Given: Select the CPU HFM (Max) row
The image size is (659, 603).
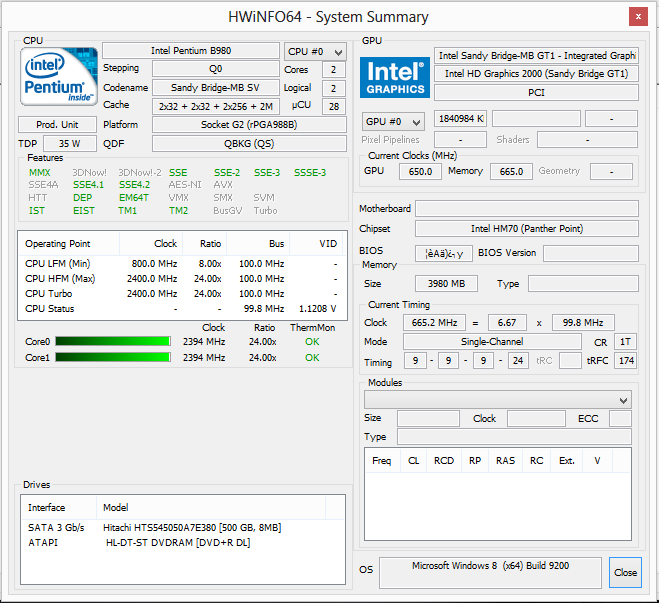Looking at the screenshot, I should coord(182,279).
